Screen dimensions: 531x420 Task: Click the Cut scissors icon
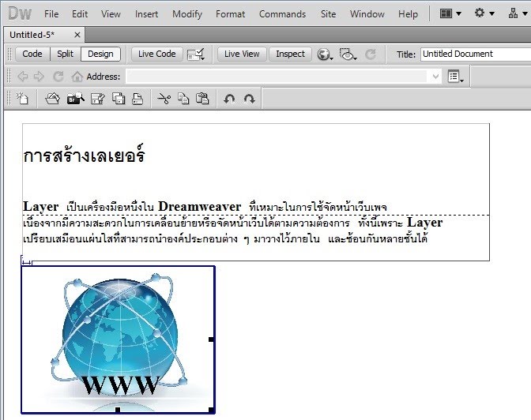point(164,99)
